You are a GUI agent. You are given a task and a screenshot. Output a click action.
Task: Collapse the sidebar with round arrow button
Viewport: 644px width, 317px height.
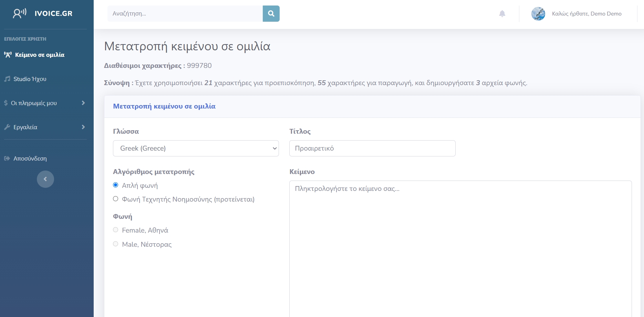(45, 179)
